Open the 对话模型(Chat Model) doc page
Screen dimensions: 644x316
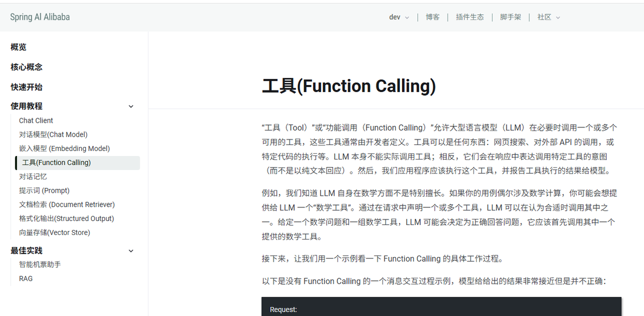coord(53,134)
